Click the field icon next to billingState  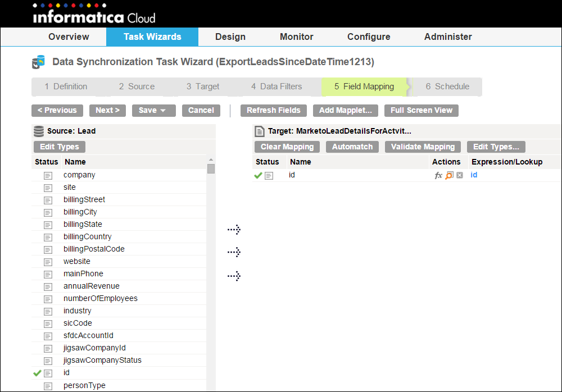click(48, 225)
